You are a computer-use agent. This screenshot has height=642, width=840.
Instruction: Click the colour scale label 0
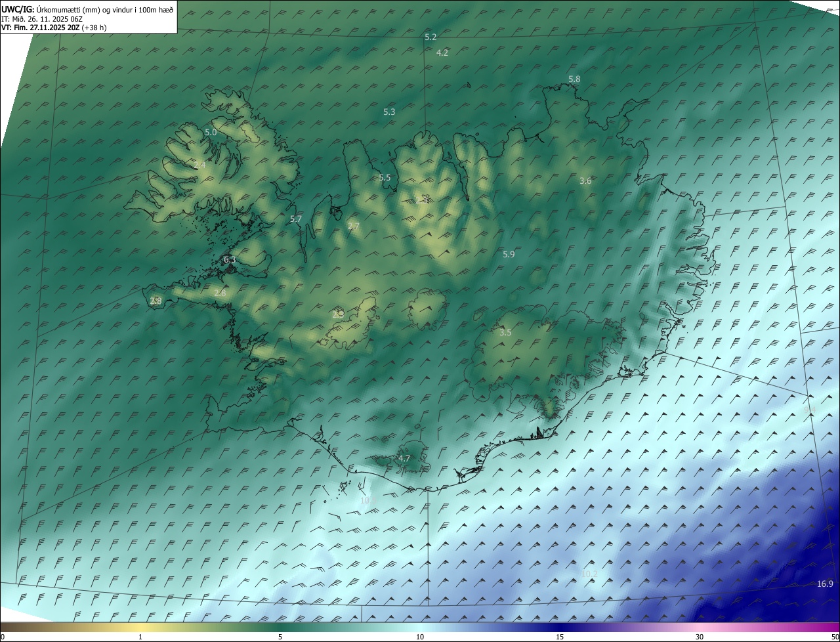3,637
